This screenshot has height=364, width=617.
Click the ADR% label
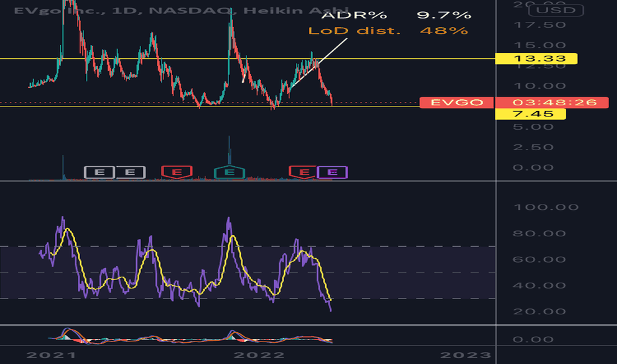354,15
